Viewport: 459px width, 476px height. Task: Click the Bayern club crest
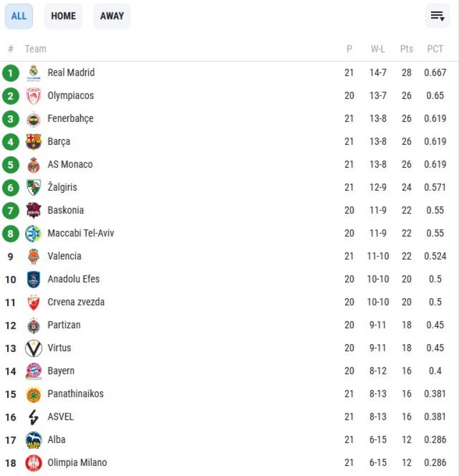coord(33,371)
